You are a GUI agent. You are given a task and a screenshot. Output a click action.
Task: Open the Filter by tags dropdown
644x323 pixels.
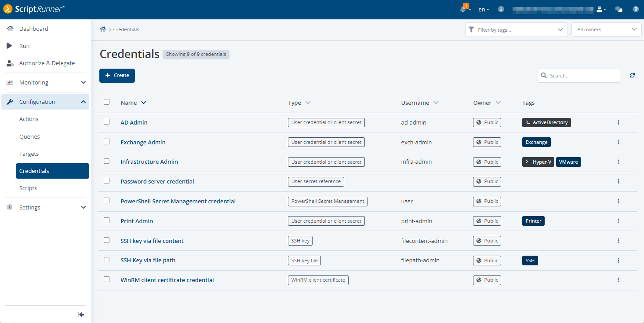(516, 29)
